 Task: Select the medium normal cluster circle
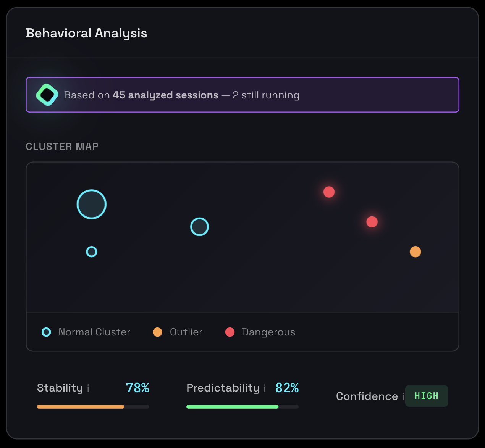(199, 226)
